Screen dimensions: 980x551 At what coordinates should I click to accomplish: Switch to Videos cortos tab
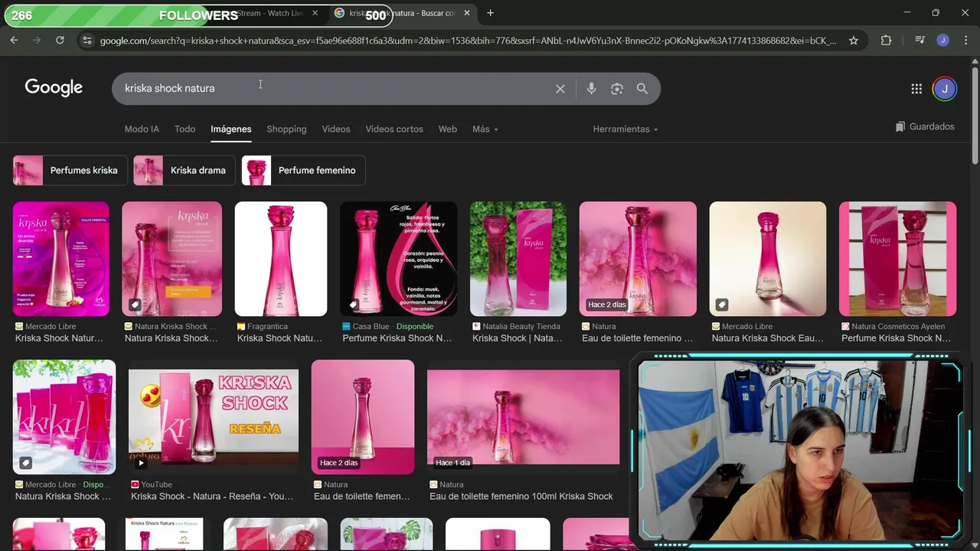[x=394, y=129]
